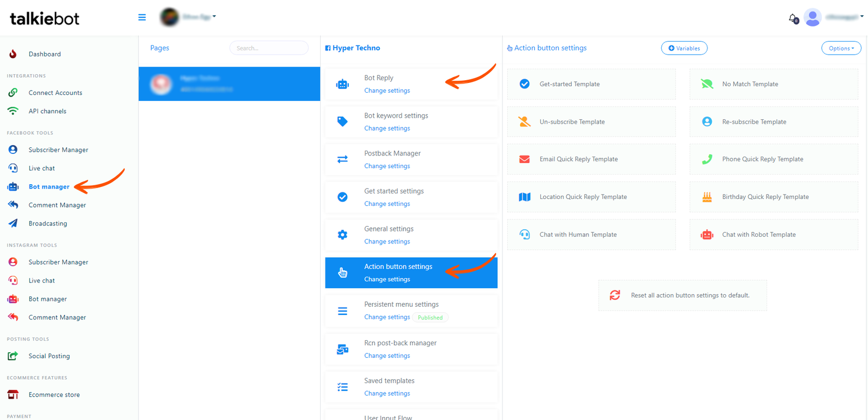Viewport: 868px width, 420px height.
Task: Click the Published badge on Persistent menu
Action: point(430,318)
